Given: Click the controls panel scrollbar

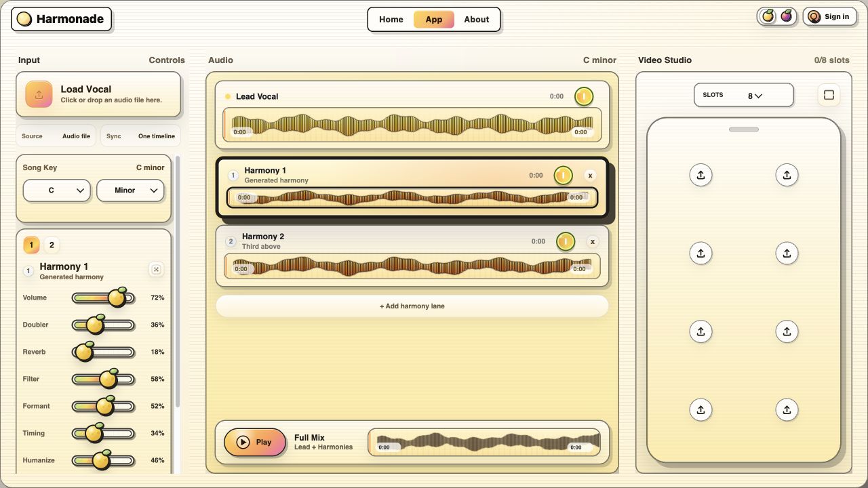Looking at the screenshot, I should pos(178,281).
